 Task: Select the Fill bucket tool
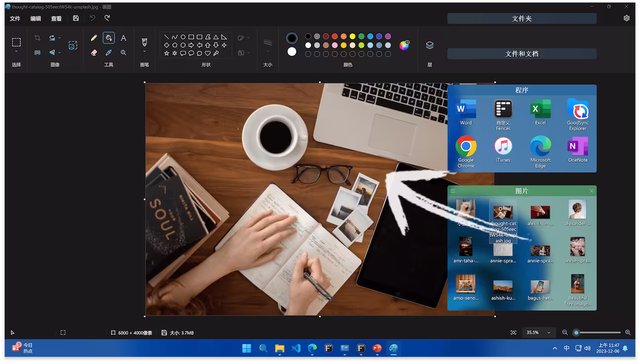[109, 38]
